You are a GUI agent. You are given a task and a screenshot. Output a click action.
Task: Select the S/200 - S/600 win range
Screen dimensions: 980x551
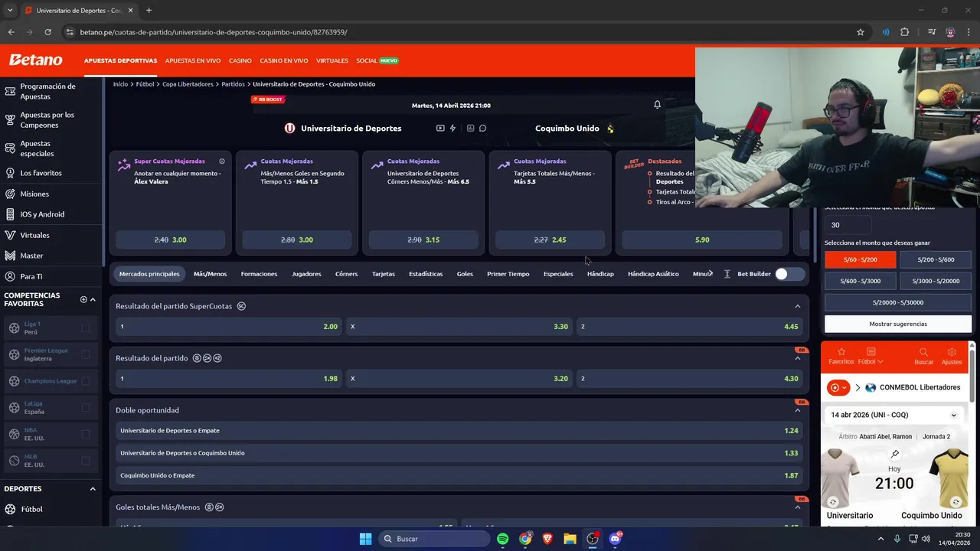tap(936, 259)
